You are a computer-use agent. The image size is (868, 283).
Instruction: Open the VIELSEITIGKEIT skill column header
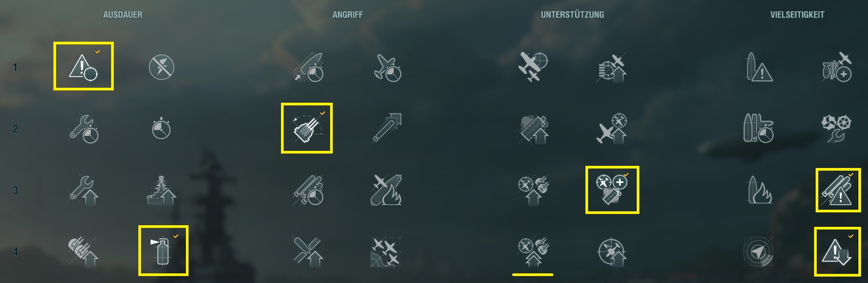[x=797, y=15]
